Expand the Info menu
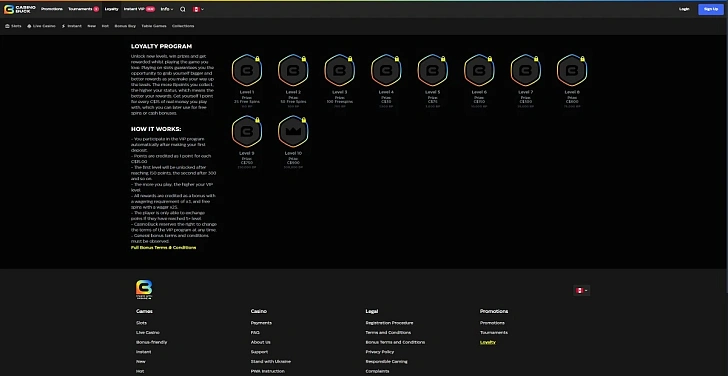The width and height of the screenshot is (728, 376). (x=167, y=9)
